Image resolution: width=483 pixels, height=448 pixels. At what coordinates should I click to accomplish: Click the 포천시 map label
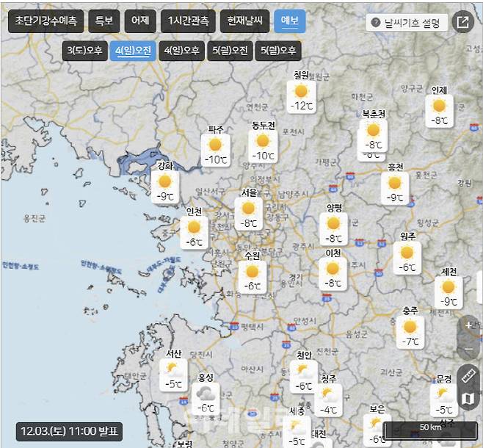click(x=294, y=132)
